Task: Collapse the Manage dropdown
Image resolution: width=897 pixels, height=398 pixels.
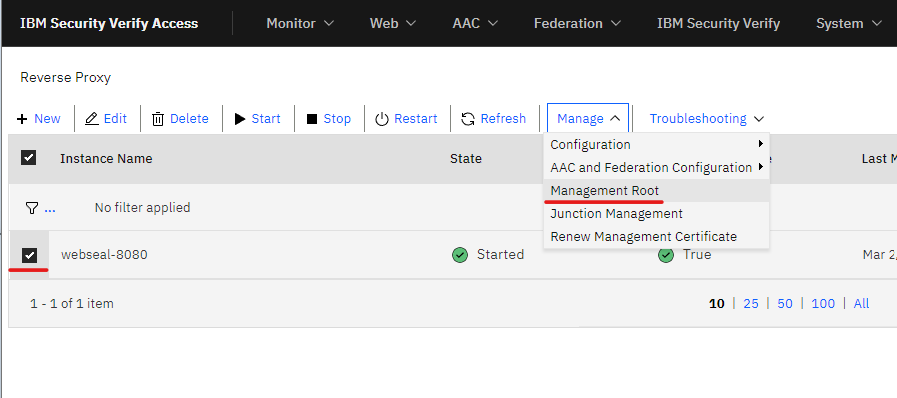Action: [x=588, y=118]
